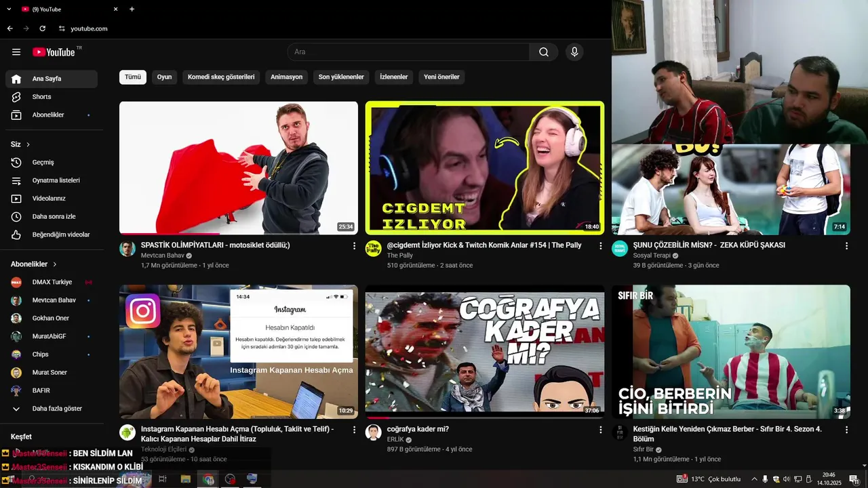868x488 pixels.
Task: Click the Ara search input field
Action: 408,52
